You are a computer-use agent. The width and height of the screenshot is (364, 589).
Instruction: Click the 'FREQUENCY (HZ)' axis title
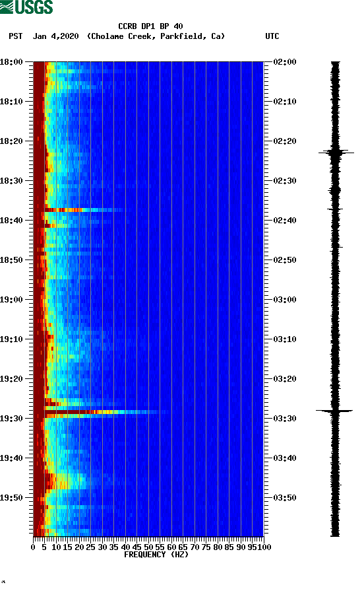tap(156, 555)
